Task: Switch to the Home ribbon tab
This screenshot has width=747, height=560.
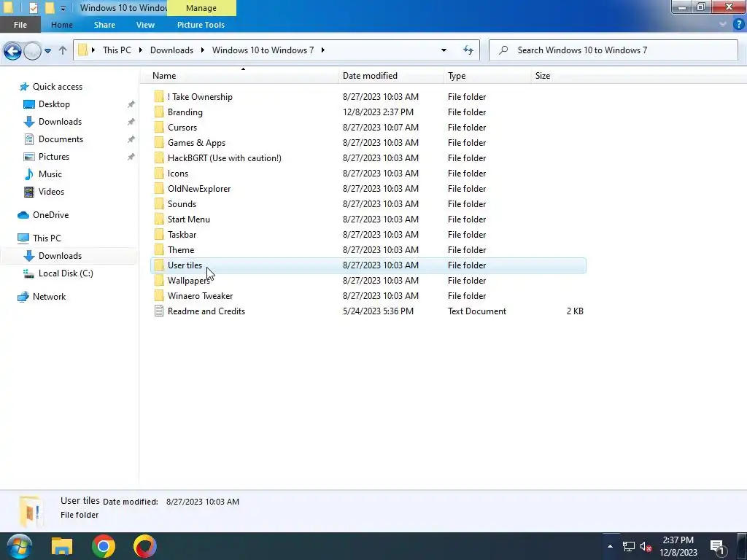Action: [x=62, y=25]
